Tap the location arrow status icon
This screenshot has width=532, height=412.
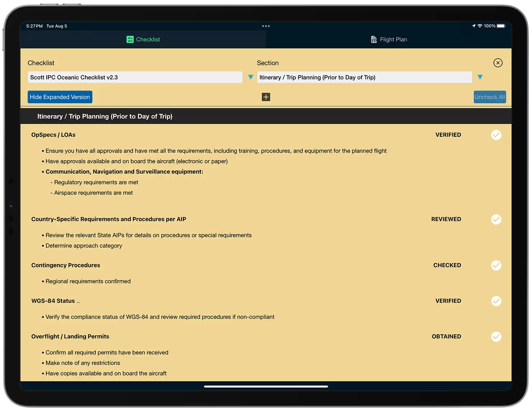point(474,26)
